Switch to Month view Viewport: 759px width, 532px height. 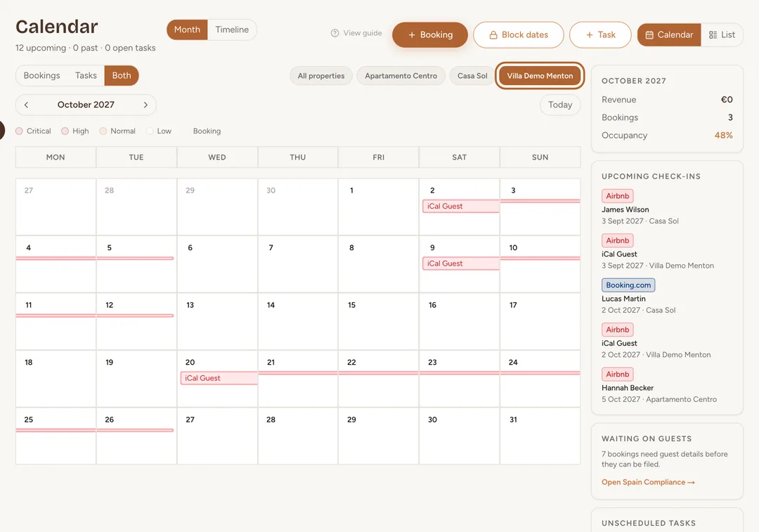point(187,30)
